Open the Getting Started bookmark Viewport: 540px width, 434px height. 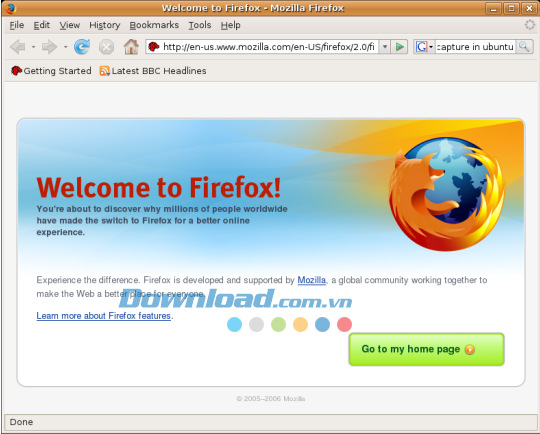pos(51,71)
